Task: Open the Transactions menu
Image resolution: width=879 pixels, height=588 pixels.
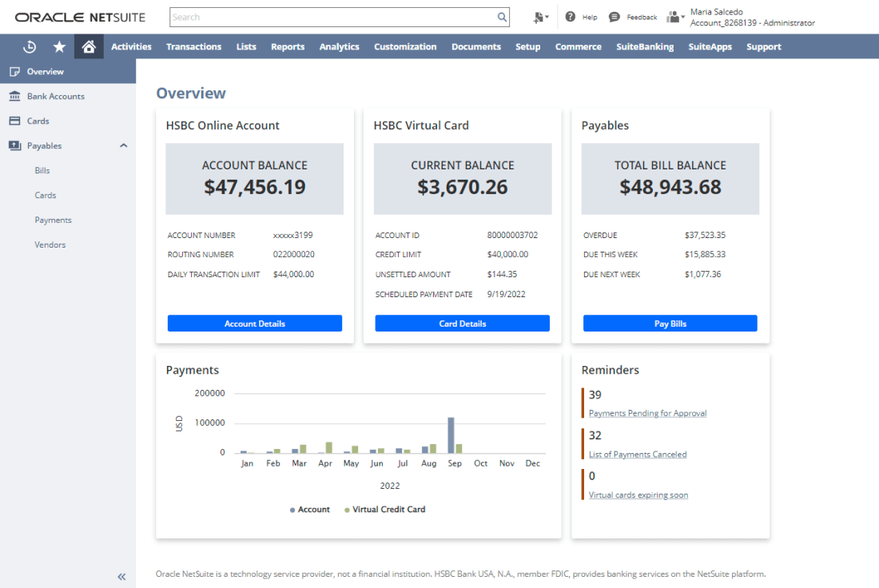Action: tap(194, 46)
